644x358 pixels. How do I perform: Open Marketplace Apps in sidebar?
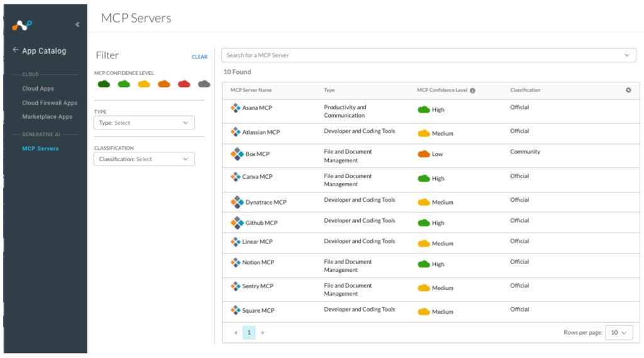pos(47,117)
